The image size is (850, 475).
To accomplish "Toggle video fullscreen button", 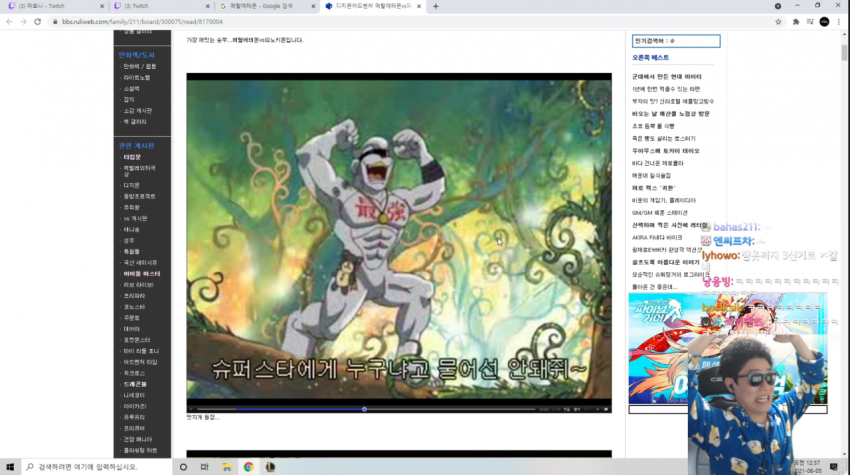I will point(606,409).
